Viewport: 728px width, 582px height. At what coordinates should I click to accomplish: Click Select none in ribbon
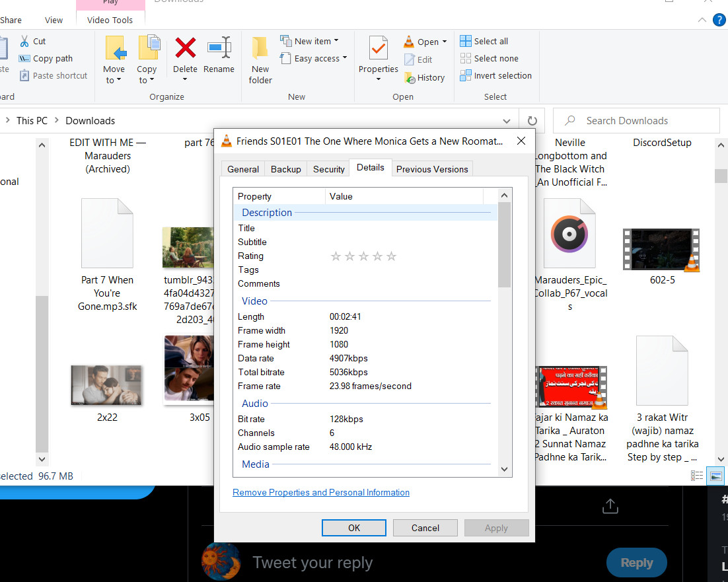[489, 58]
